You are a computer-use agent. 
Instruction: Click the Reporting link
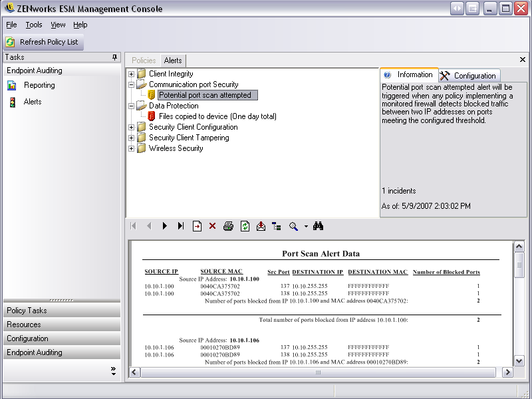(39, 85)
